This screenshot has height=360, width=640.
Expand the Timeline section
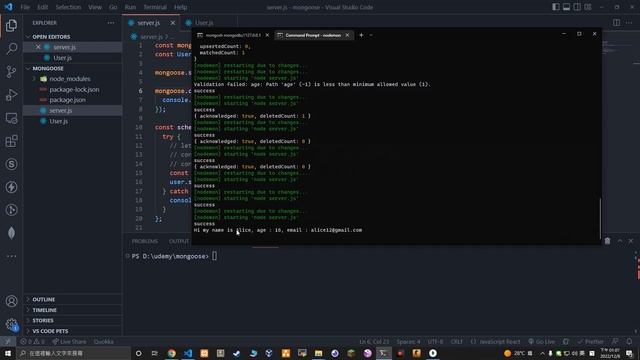click(73, 310)
